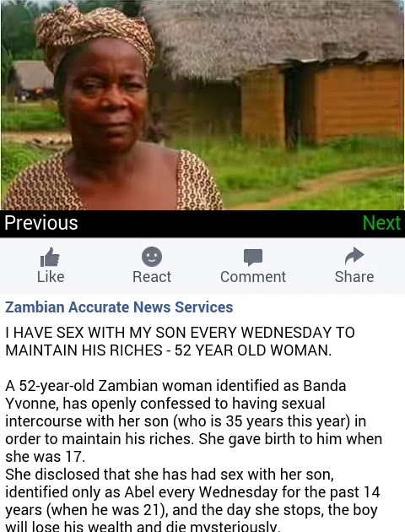Click the paragraph starting "She disclosed that"

(192, 501)
